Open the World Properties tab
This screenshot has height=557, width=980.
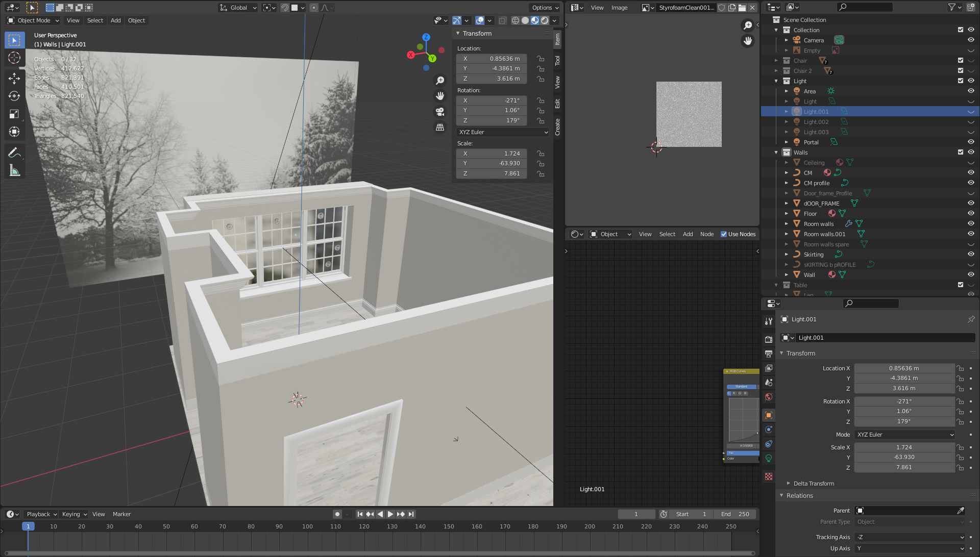(x=769, y=397)
